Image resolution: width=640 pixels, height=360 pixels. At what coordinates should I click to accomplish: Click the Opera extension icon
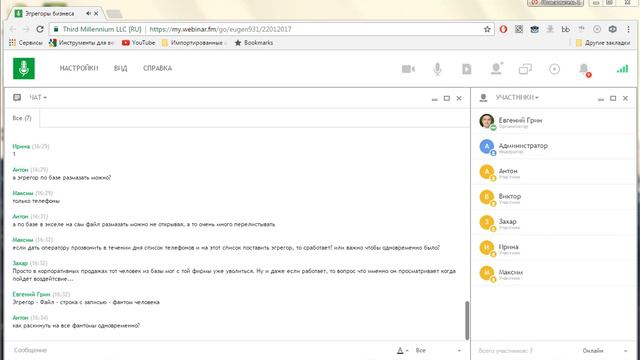point(503,29)
